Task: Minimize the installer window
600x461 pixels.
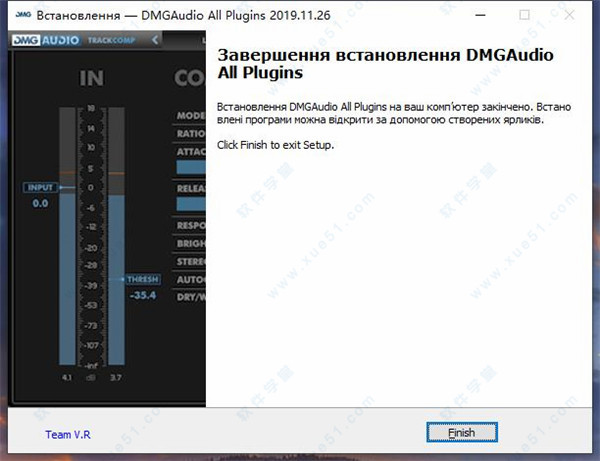Action: [x=480, y=15]
